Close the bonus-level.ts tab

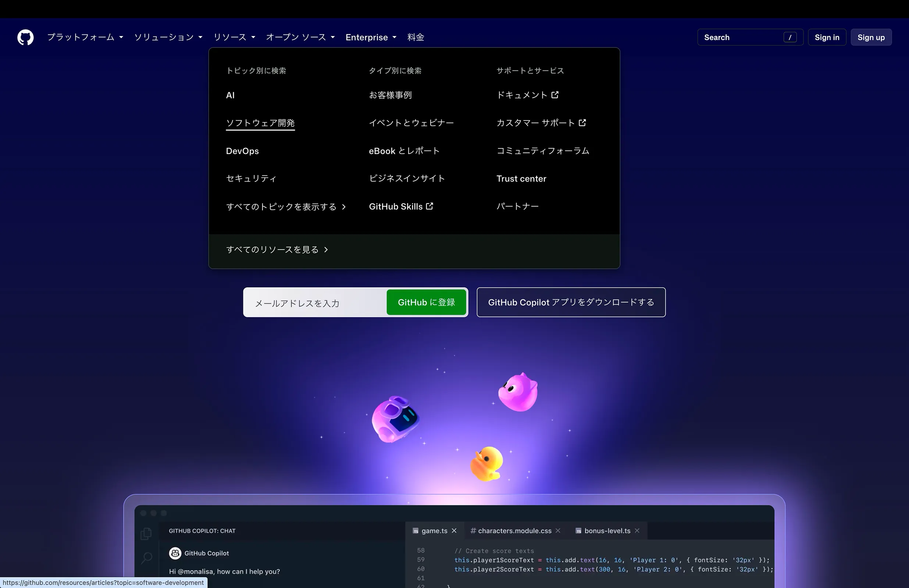tap(637, 531)
